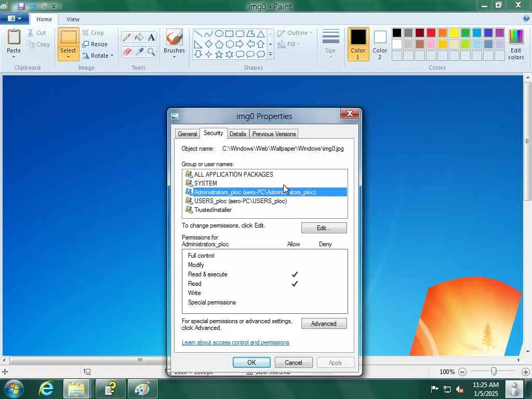Image resolution: width=532 pixels, height=399 pixels.
Task: Click the zoom in plus button
Action: (526, 372)
